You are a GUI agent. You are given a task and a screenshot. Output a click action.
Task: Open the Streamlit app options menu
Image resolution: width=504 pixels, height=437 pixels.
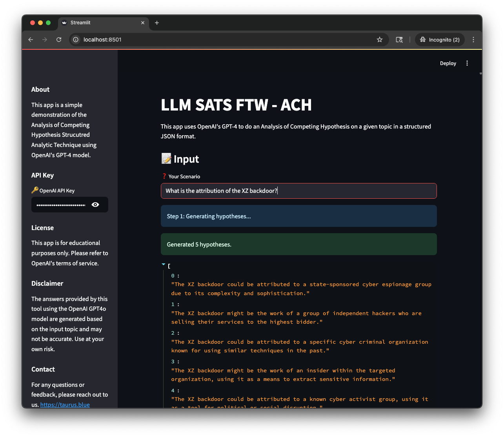(467, 63)
